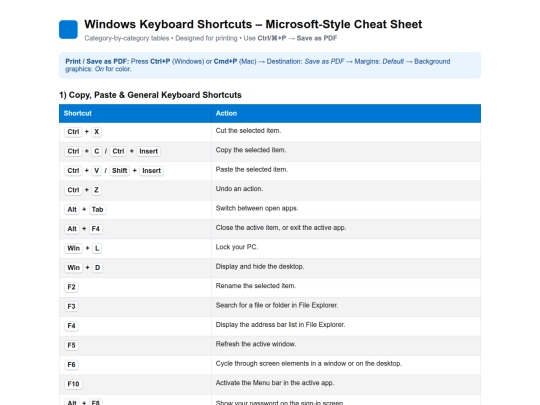This screenshot has height=405, width=540.
Task: Click the F10 key cap
Action: [73, 384]
